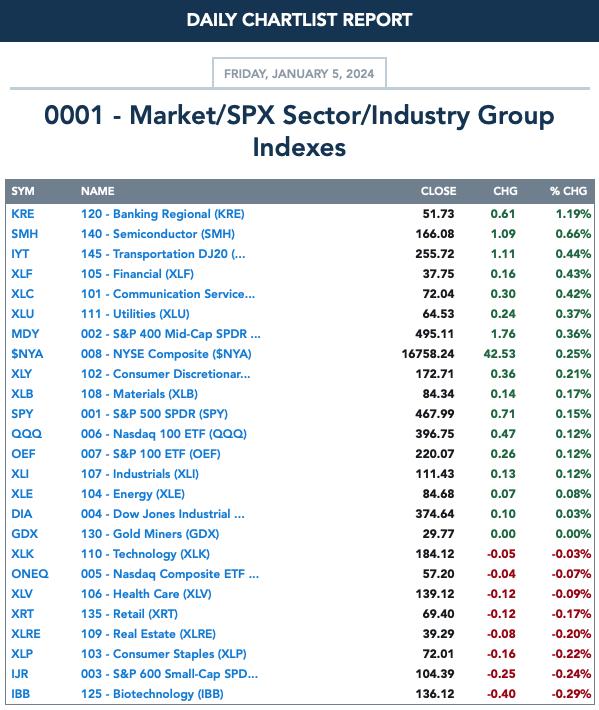Select the XLC symbol
599x710 pixels.
point(22,294)
